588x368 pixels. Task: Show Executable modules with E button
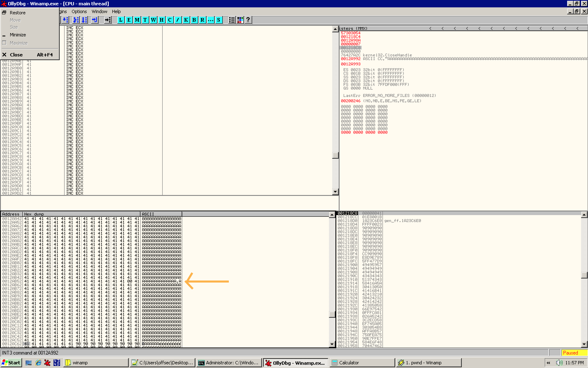[x=129, y=20]
